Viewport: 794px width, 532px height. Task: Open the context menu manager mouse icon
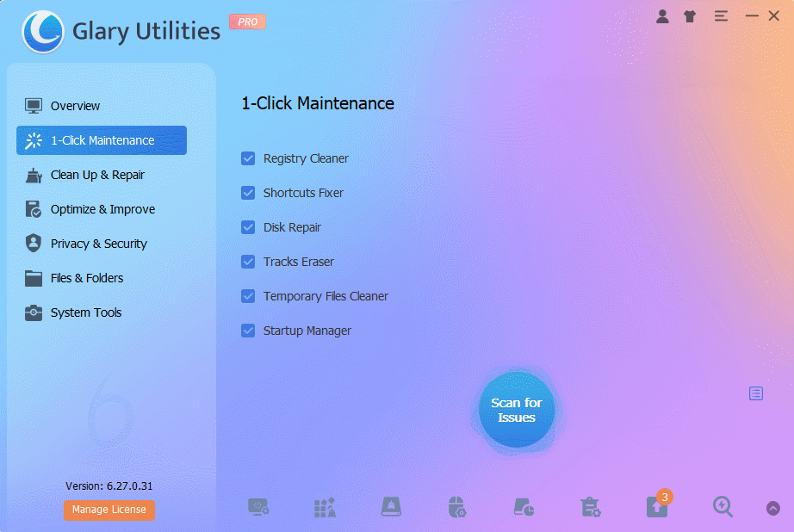point(456,507)
